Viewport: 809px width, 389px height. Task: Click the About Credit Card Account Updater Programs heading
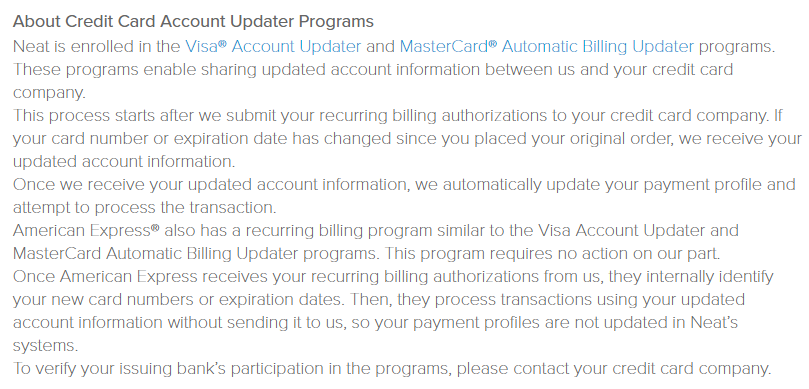tap(193, 22)
